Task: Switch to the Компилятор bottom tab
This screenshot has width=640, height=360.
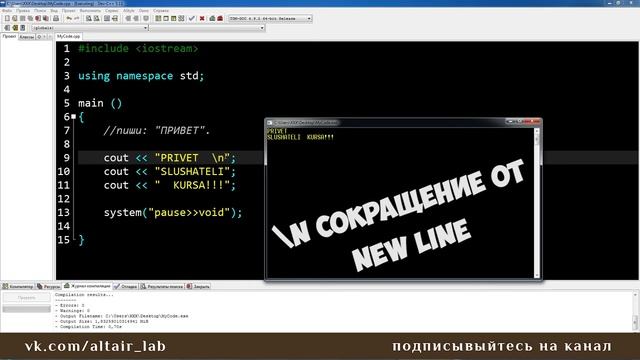Action: click(x=18, y=287)
